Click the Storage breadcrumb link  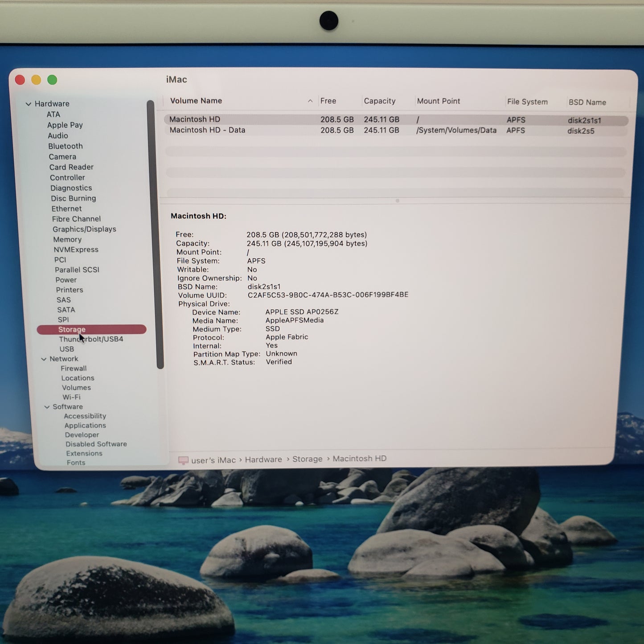(308, 459)
